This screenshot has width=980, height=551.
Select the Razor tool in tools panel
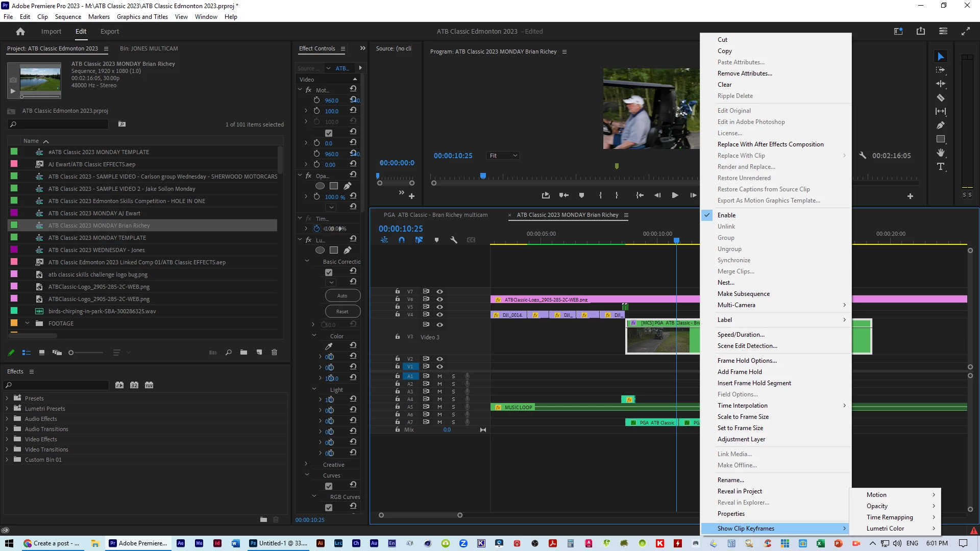941,97
